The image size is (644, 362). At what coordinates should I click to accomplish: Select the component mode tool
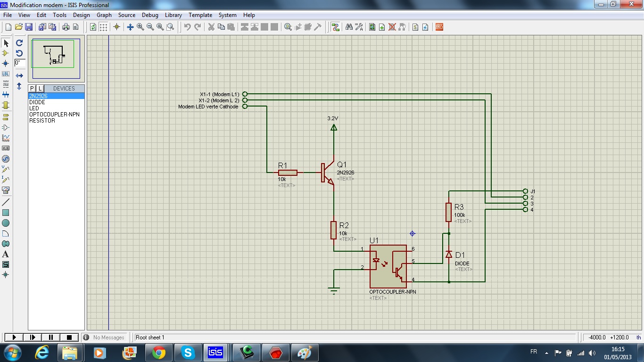click(x=6, y=53)
